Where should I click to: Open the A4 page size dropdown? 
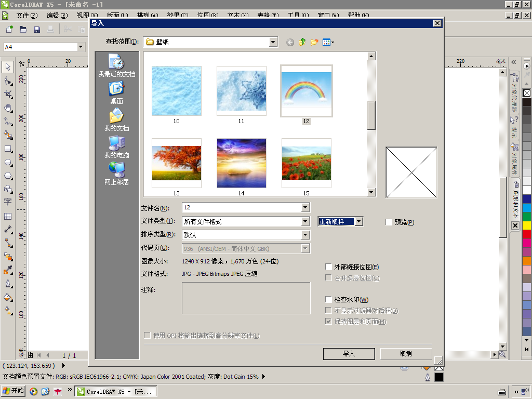coord(81,47)
